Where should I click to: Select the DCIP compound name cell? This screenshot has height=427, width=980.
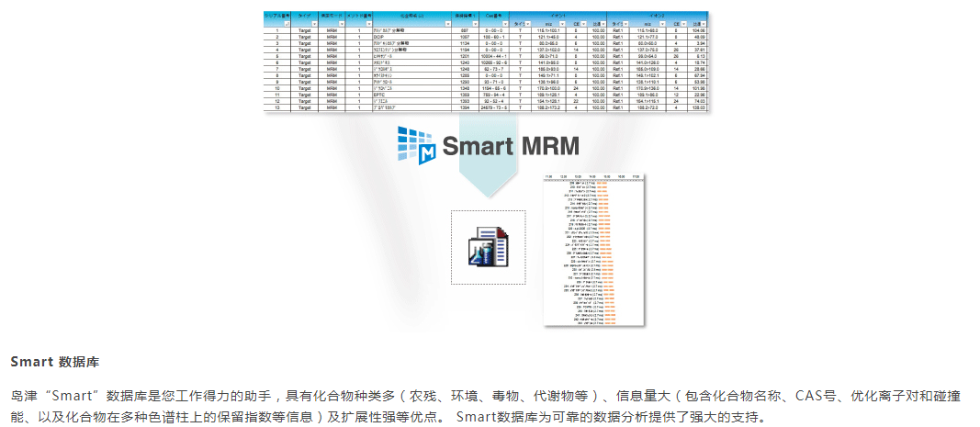[411, 37]
